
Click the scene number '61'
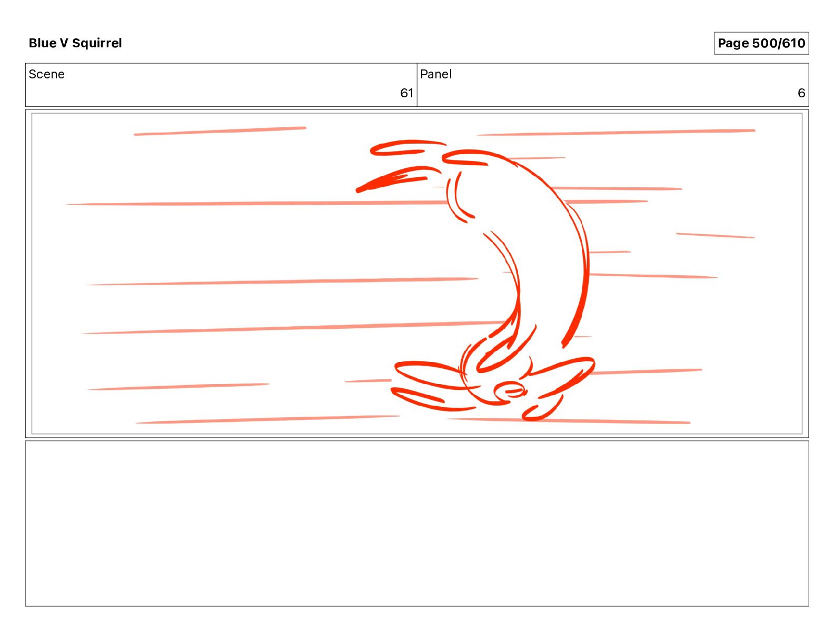407,93
